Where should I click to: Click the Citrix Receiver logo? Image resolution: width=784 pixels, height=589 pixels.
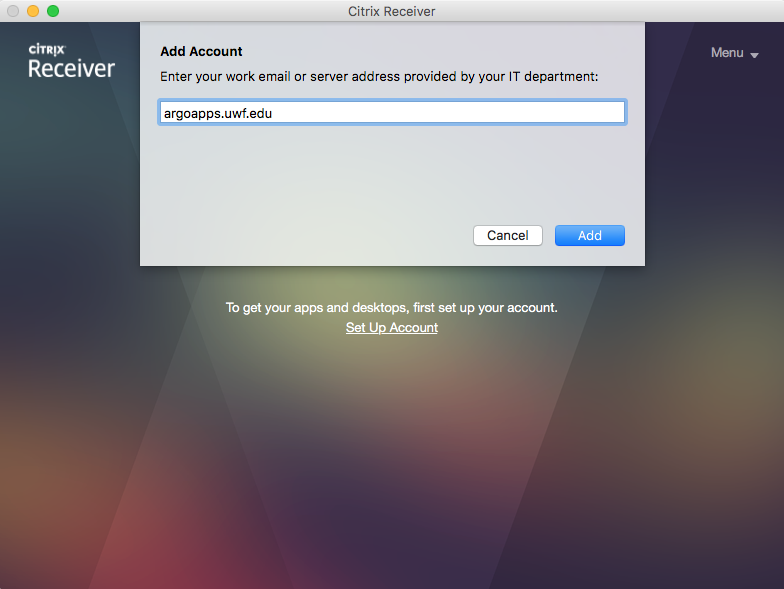[x=71, y=62]
